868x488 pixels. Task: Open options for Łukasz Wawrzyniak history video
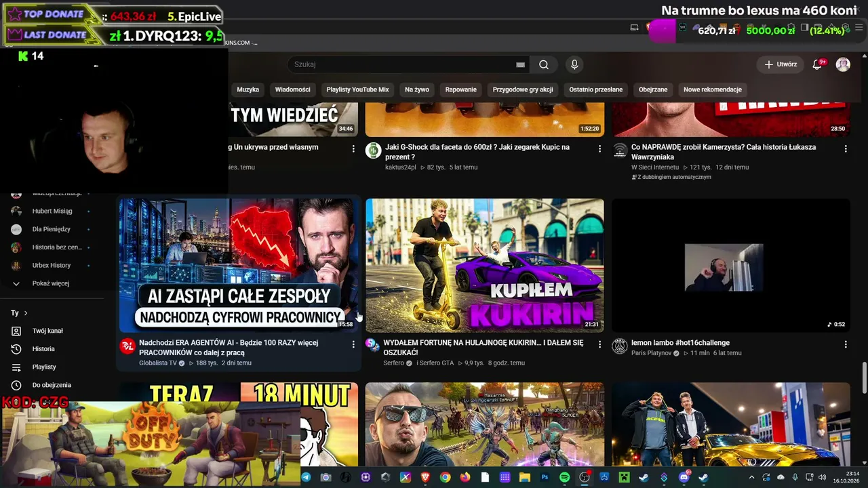(846, 148)
